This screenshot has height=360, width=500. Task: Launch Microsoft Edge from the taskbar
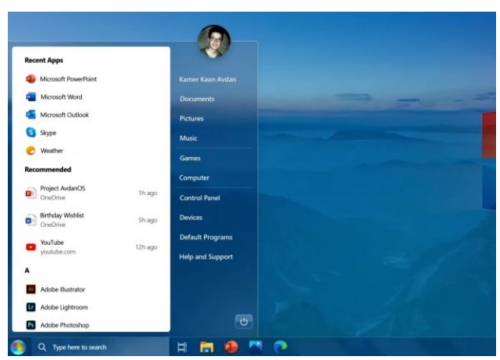(280, 347)
